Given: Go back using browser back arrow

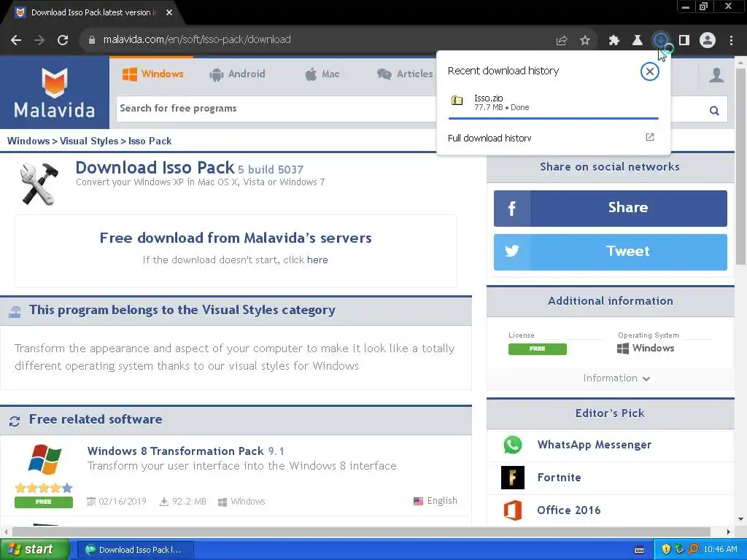Looking at the screenshot, I should click(16, 40).
